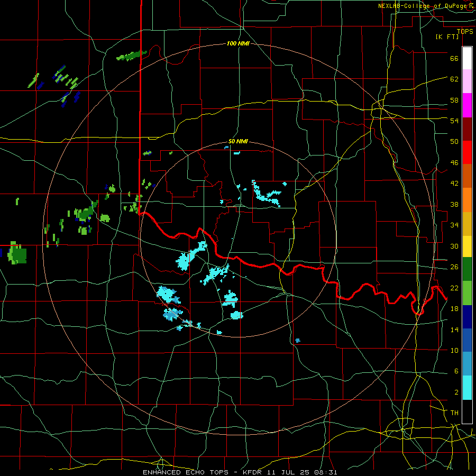Screen dimensions: 476x476
Task: Select the bright red legend swatch
Action: pos(467,152)
